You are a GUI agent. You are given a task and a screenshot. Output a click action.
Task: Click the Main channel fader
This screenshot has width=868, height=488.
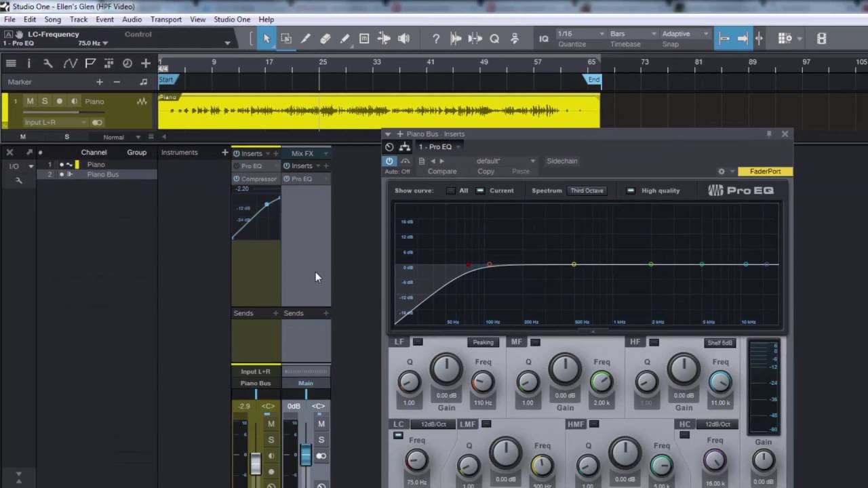point(306,455)
